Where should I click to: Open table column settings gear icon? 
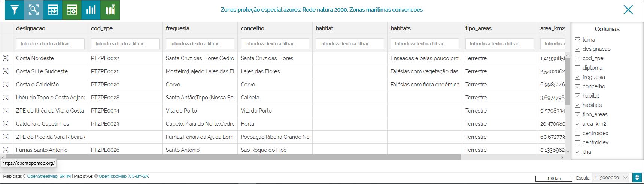click(72, 10)
